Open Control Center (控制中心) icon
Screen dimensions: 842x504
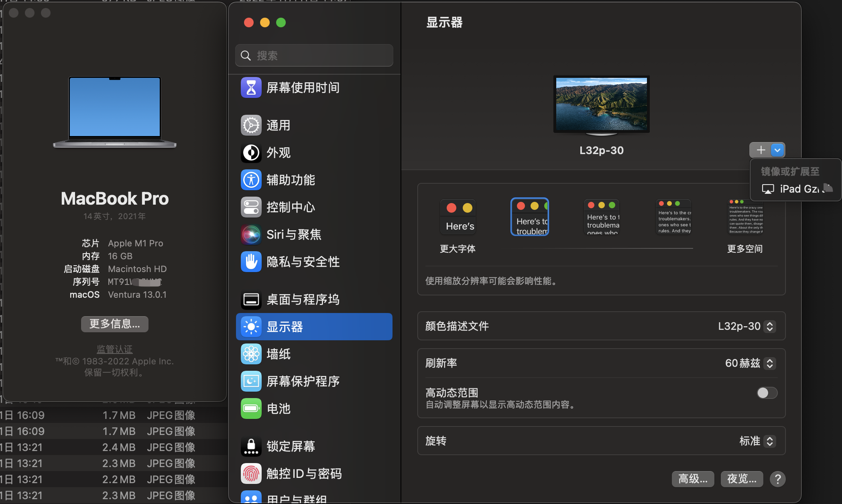(251, 207)
